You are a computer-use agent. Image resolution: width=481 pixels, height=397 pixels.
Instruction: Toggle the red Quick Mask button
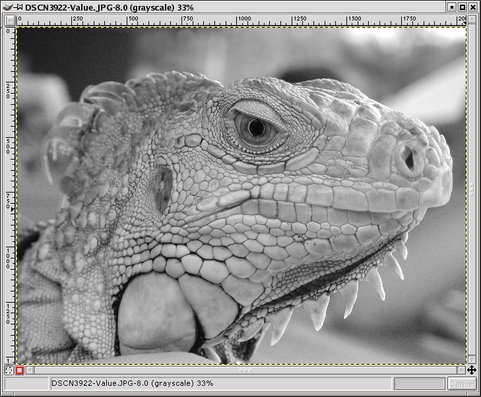click(x=20, y=370)
